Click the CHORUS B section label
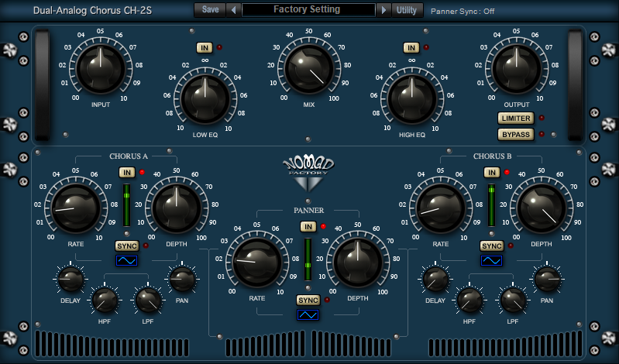The height and width of the screenshot is (364, 619). click(x=492, y=156)
